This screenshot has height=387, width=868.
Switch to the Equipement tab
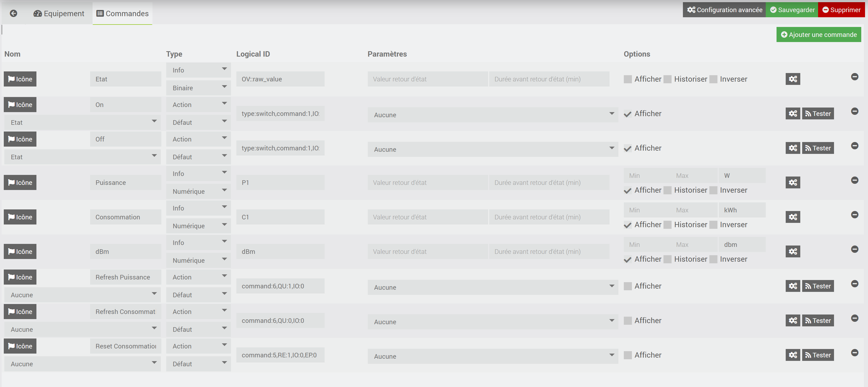click(59, 13)
